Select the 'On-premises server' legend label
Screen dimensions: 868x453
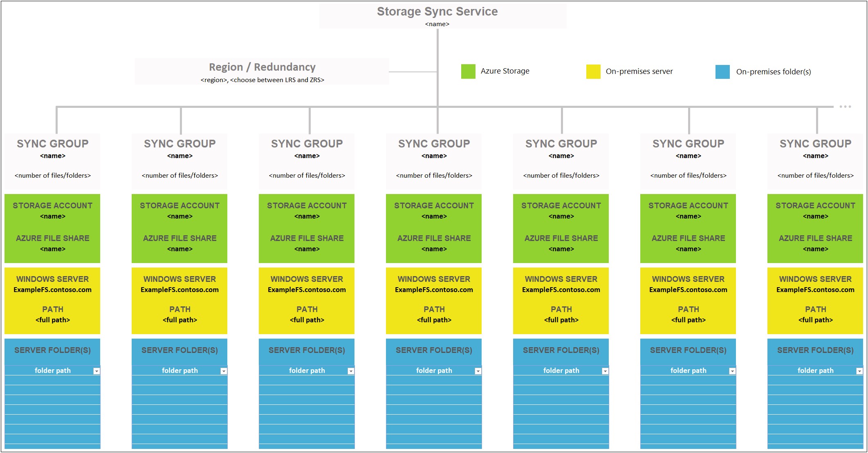coord(639,71)
